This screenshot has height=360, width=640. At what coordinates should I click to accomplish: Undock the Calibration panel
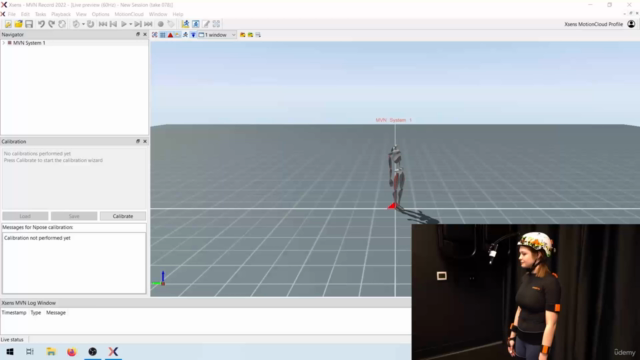(138, 141)
